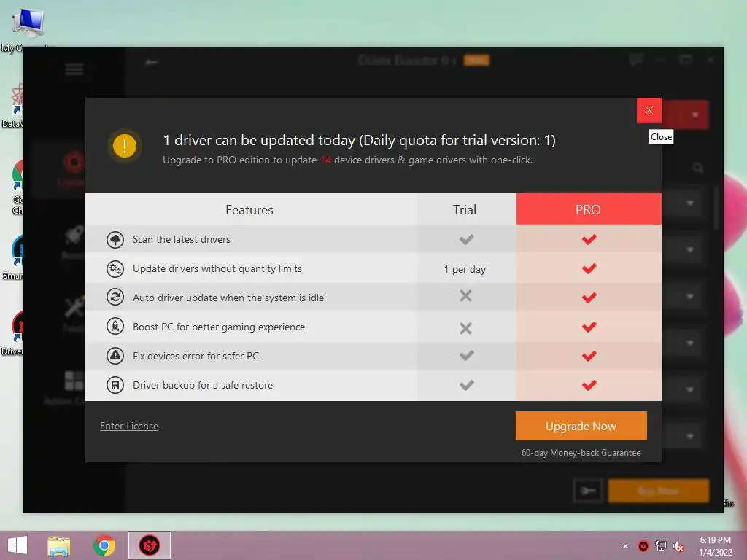Screen dimensions: 747x560
Task: Click Driver Booster taskbar icon
Action: click(149, 545)
